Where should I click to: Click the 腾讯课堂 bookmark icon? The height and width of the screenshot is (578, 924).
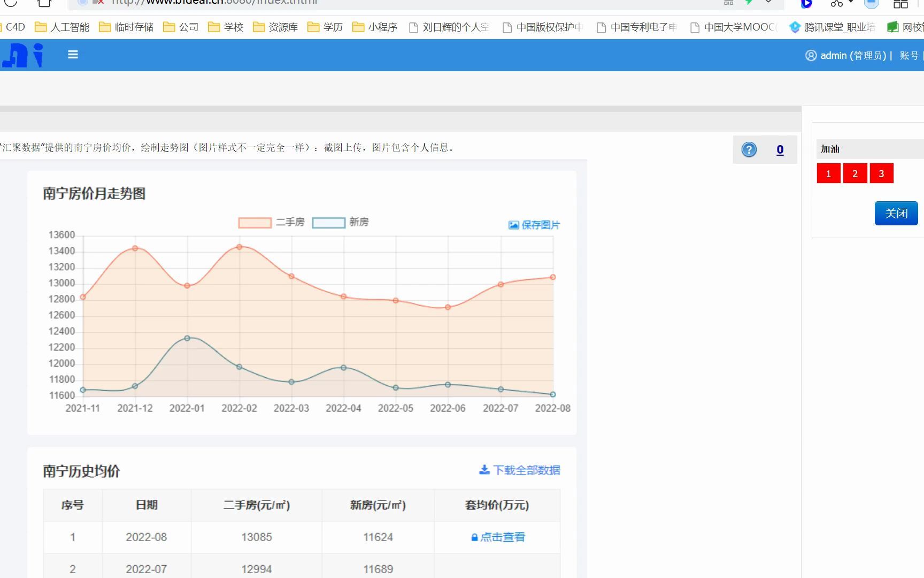pos(795,27)
